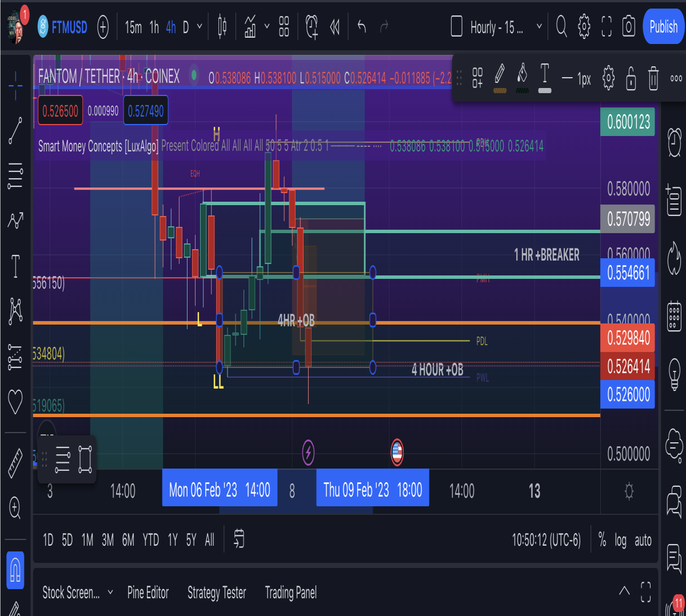The height and width of the screenshot is (616, 686).
Task: Open the indicators menu in the top toolbar
Action: click(x=250, y=26)
